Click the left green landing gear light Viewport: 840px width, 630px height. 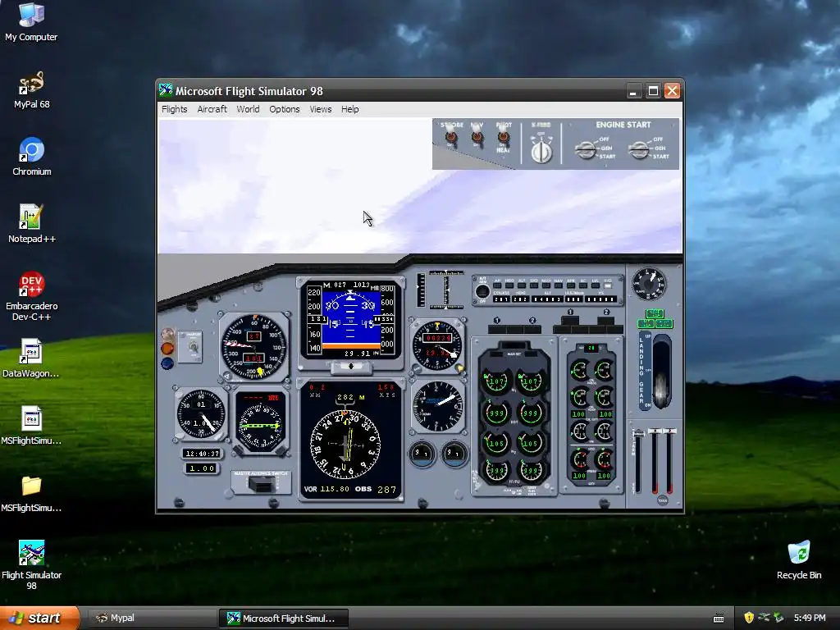646,323
